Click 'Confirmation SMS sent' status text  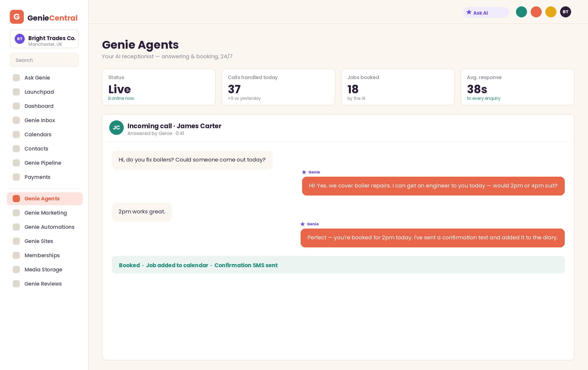point(246,265)
